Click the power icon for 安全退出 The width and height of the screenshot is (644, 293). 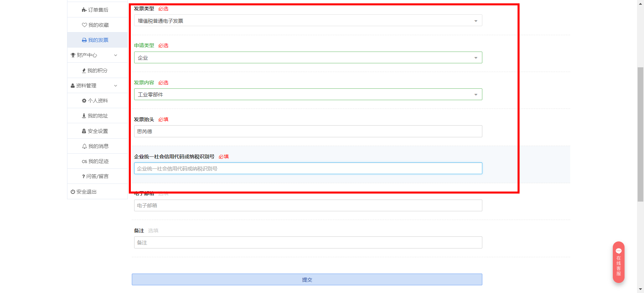click(73, 192)
